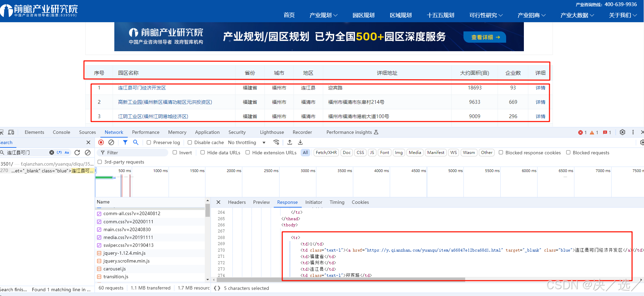
Task: Open the Cookies tab of request
Action: (360, 202)
